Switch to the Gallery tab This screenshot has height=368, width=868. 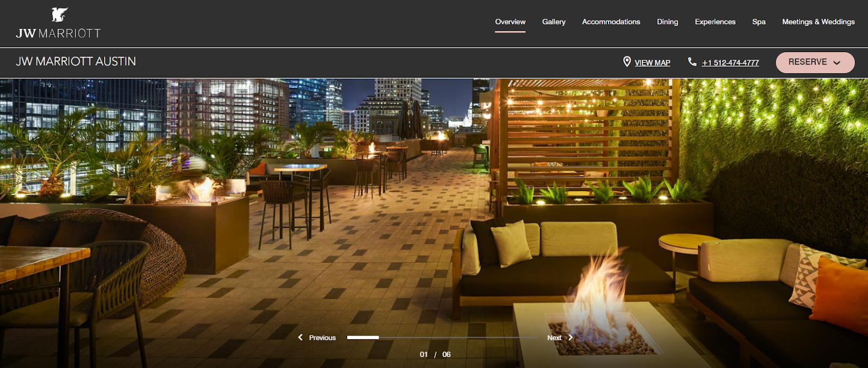(553, 22)
